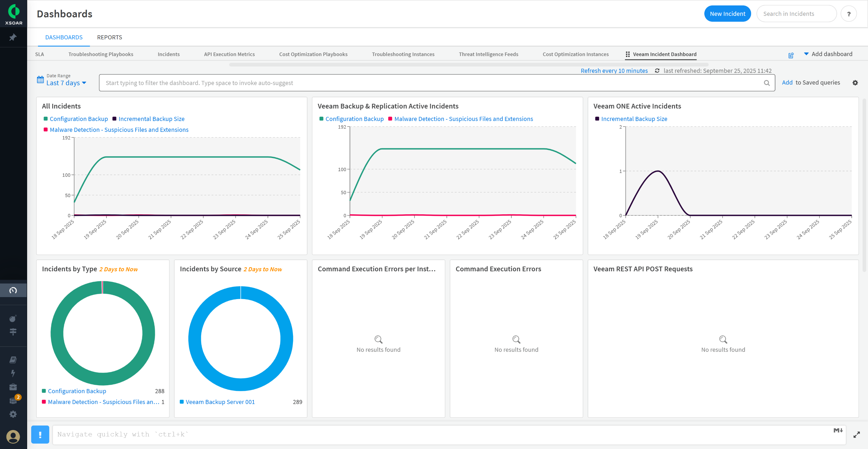
Task: Expand the war room fullscreen arrows
Action: (x=857, y=435)
